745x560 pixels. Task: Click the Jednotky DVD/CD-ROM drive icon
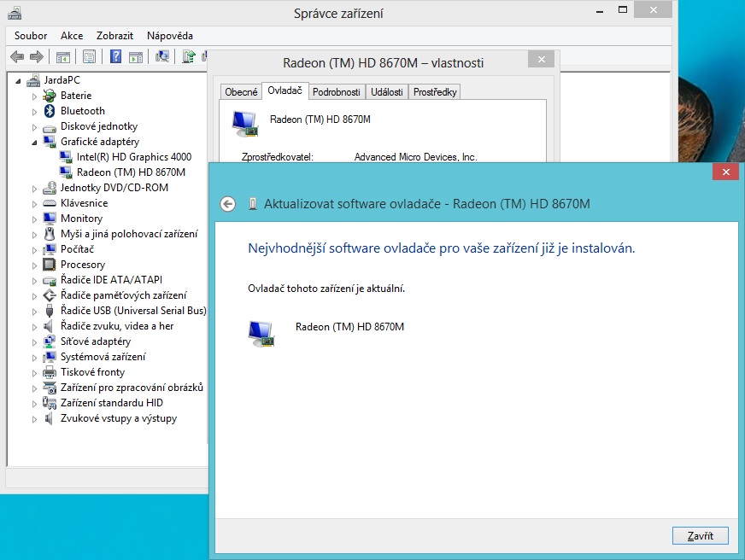point(49,188)
